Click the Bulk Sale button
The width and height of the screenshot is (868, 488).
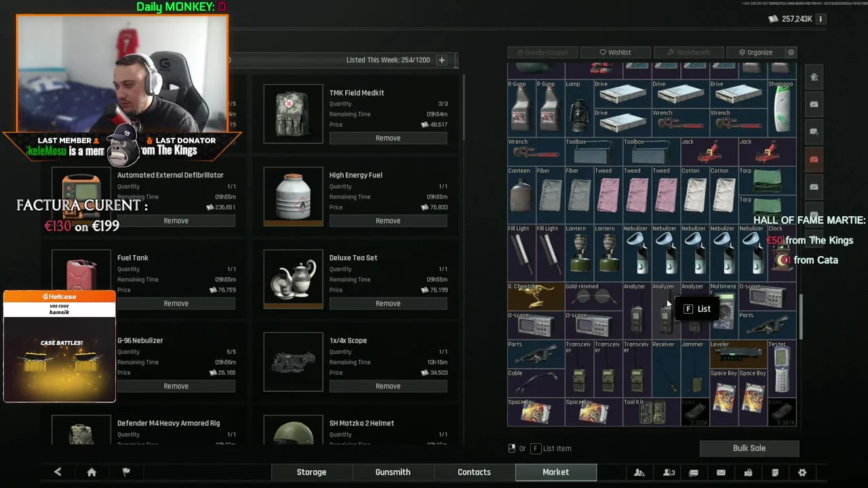pos(749,448)
